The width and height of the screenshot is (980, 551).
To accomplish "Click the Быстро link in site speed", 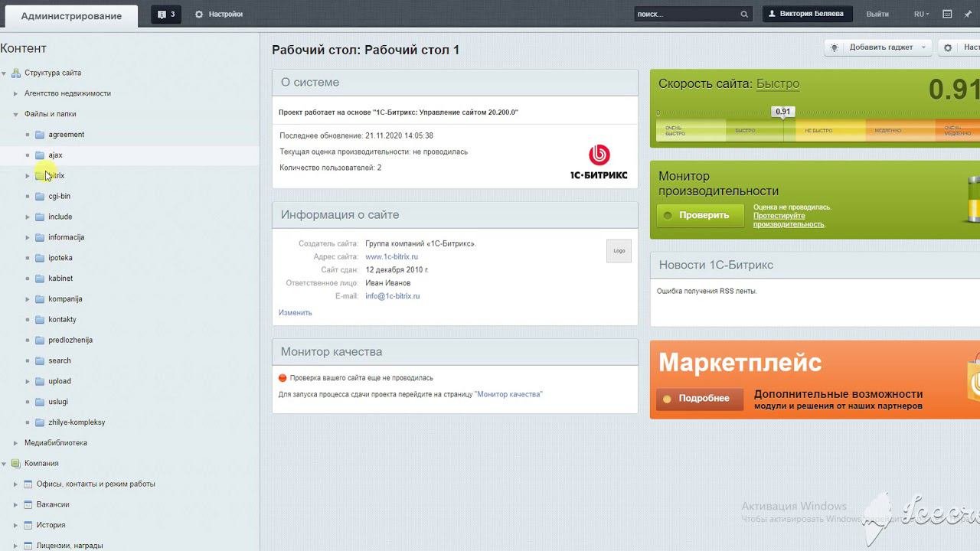I will tap(778, 84).
